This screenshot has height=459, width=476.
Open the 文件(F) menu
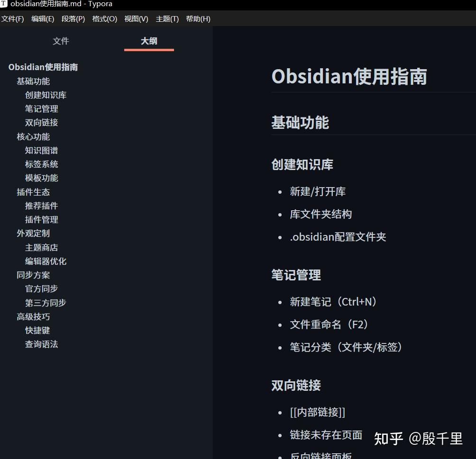coord(12,19)
